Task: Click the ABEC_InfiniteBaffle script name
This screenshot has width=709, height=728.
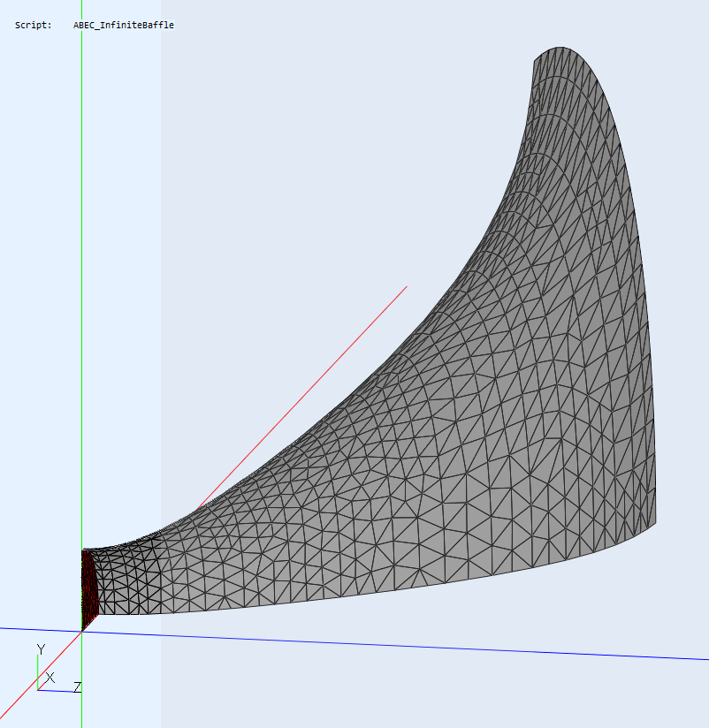Action: pos(124,25)
